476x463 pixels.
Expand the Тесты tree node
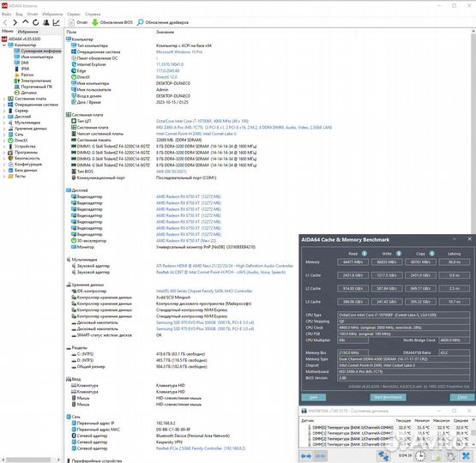pos(4,177)
